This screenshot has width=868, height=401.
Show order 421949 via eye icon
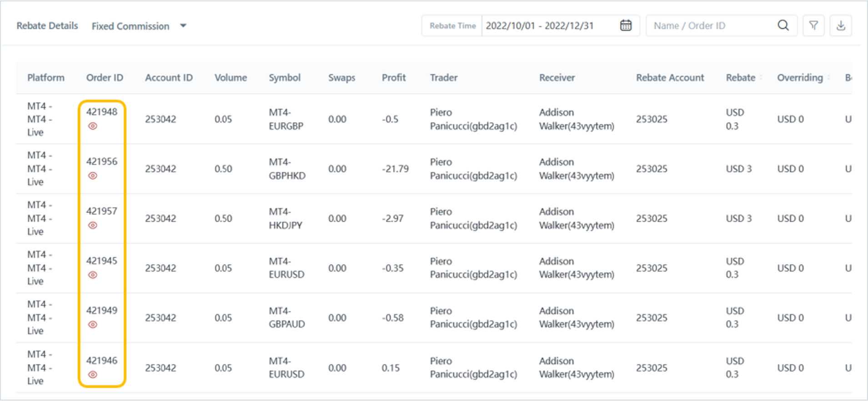pos(93,325)
